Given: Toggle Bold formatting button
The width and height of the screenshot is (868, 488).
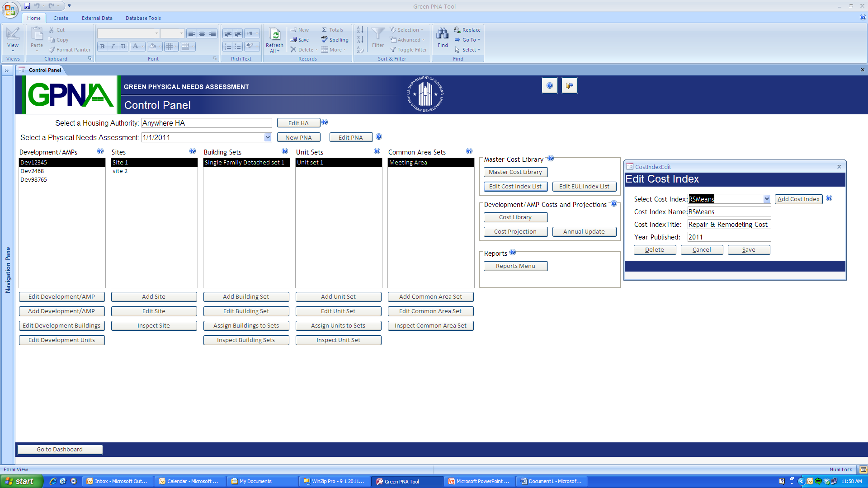Looking at the screenshot, I should pos(103,47).
